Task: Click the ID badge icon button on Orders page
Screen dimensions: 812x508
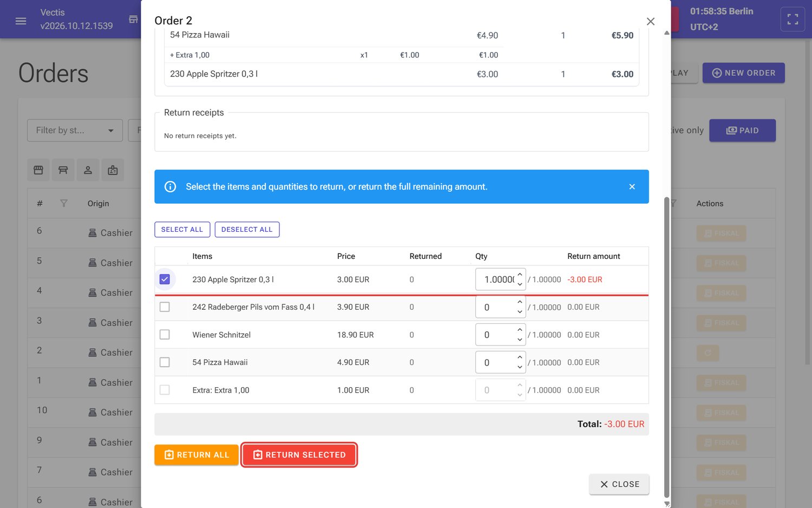Action: pos(113,170)
